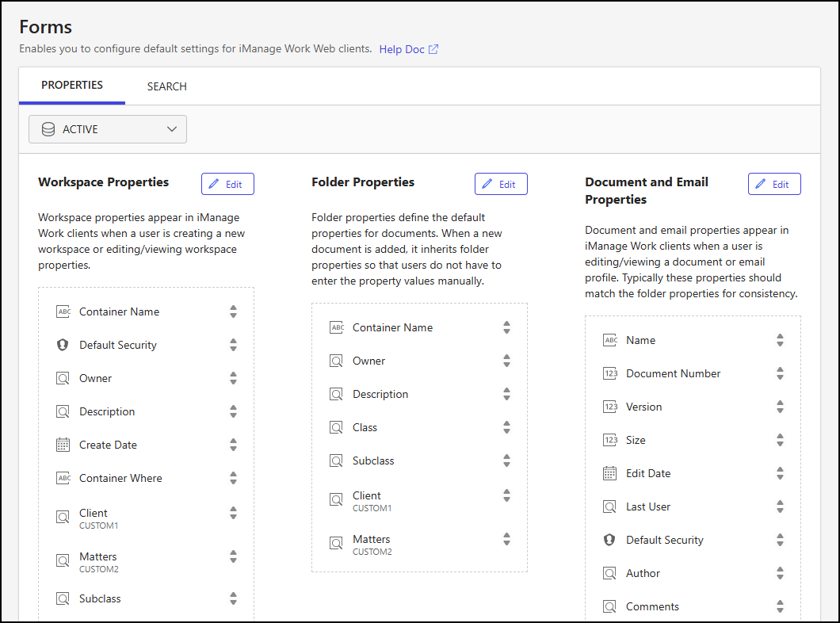Viewport: 840px width, 623px height.
Task: Click the lookup icon beside Owner in Workspace Properties
Action: pos(63,378)
